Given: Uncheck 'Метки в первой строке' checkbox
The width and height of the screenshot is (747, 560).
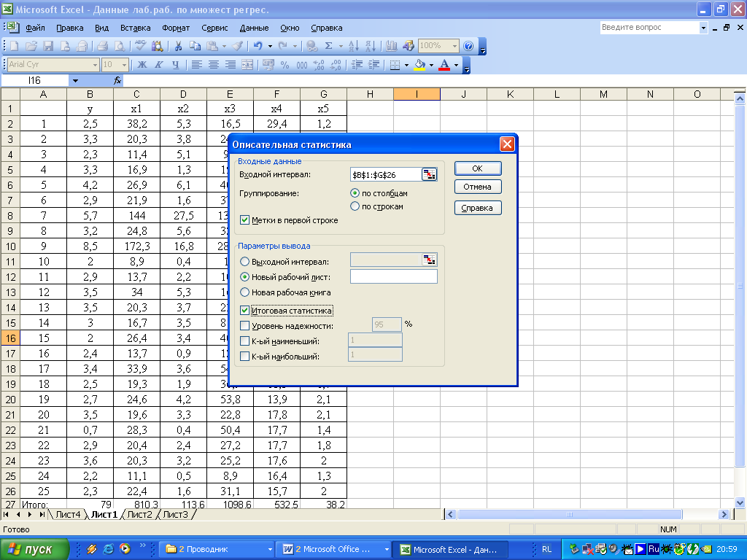Looking at the screenshot, I should (245, 220).
